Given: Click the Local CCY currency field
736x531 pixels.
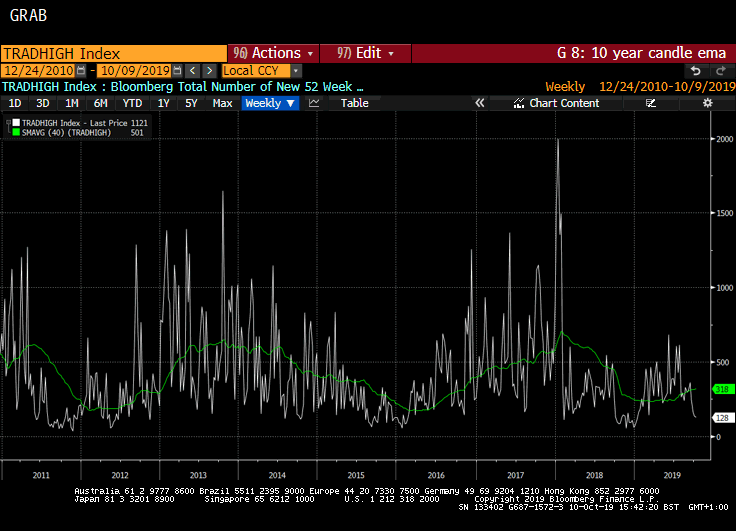Looking at the screenshot, I should click(256, 71).
